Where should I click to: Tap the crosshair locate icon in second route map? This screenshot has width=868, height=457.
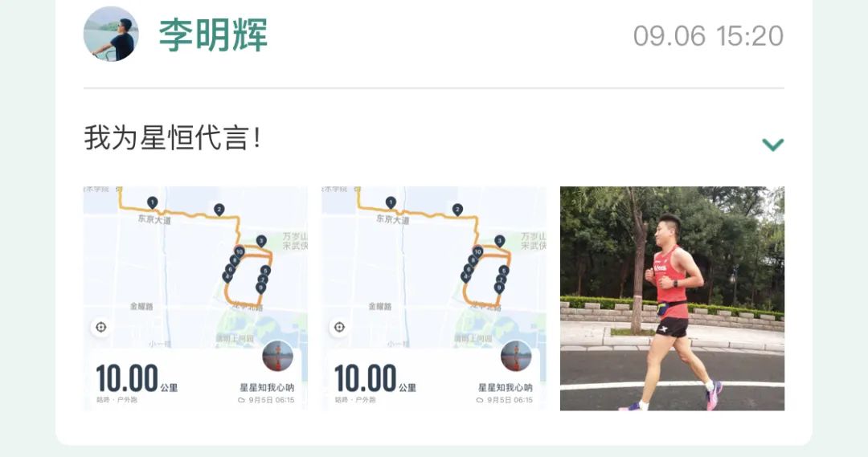tap(339, 327)
